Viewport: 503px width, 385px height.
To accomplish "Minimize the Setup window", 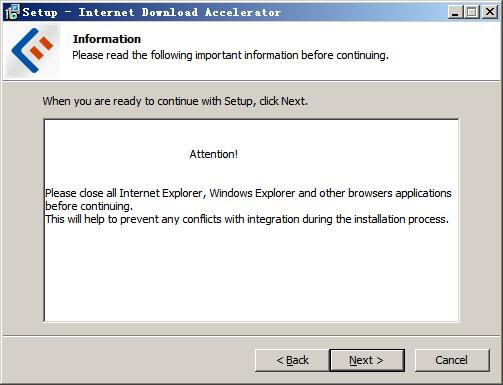I will pos(455,12).
